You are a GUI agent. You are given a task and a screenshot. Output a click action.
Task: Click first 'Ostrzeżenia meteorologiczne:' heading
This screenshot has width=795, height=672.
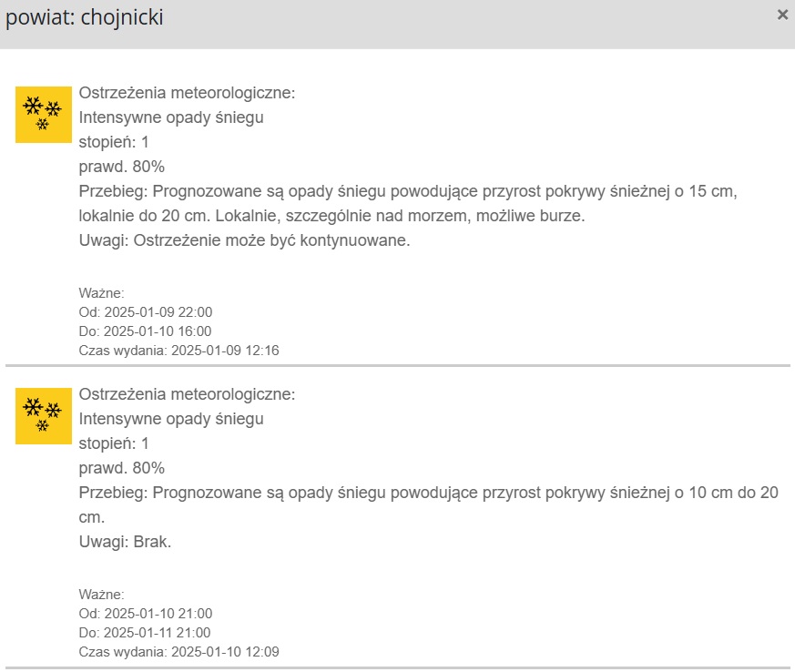187,93
